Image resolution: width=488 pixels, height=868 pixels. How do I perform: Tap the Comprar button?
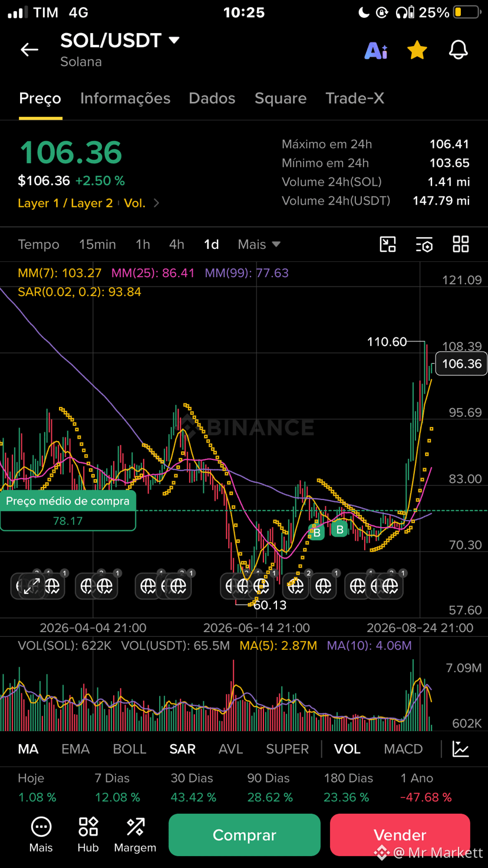click(x=245, y=835)
